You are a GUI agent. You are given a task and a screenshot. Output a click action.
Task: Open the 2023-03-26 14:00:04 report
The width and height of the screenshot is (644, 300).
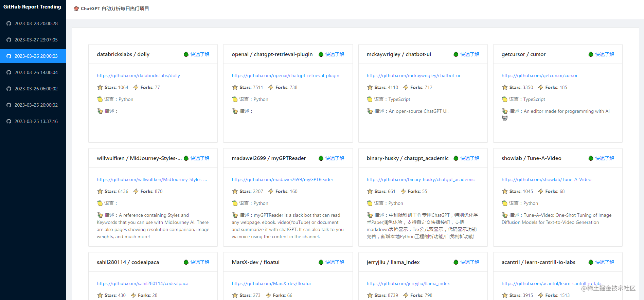[33, 72]
